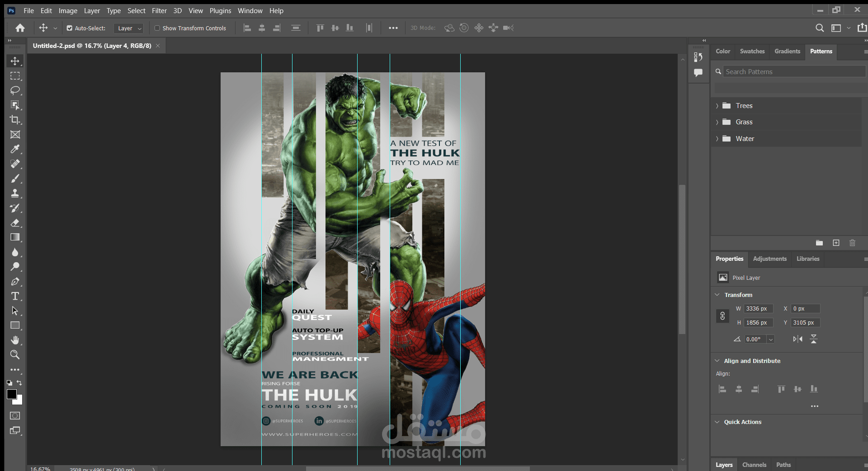This screenshot has height=471, width=868.
Task: Select the Path Selection tool
Action: click(15, 311)
